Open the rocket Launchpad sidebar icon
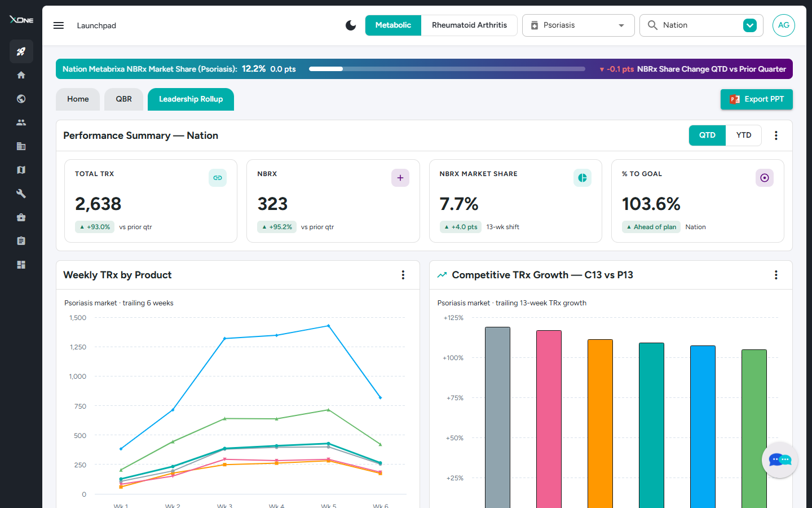Screen dimensions: 812x508 (21, 51)
